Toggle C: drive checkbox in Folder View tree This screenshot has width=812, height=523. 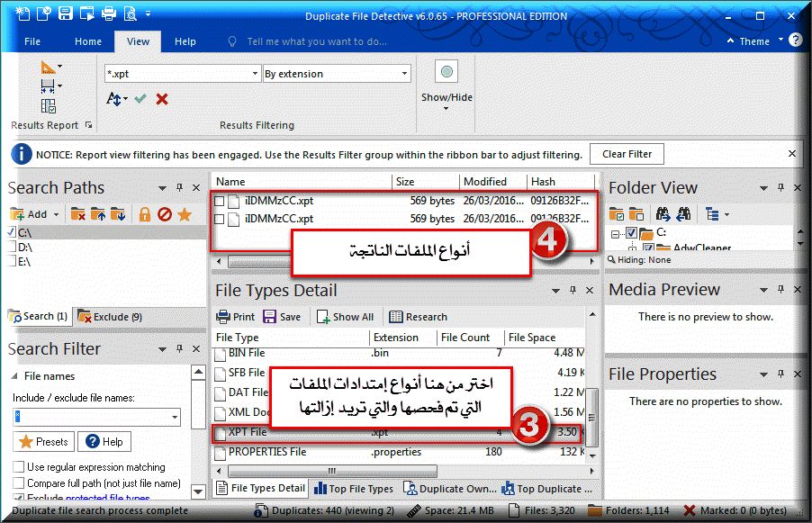coord(631,232)
